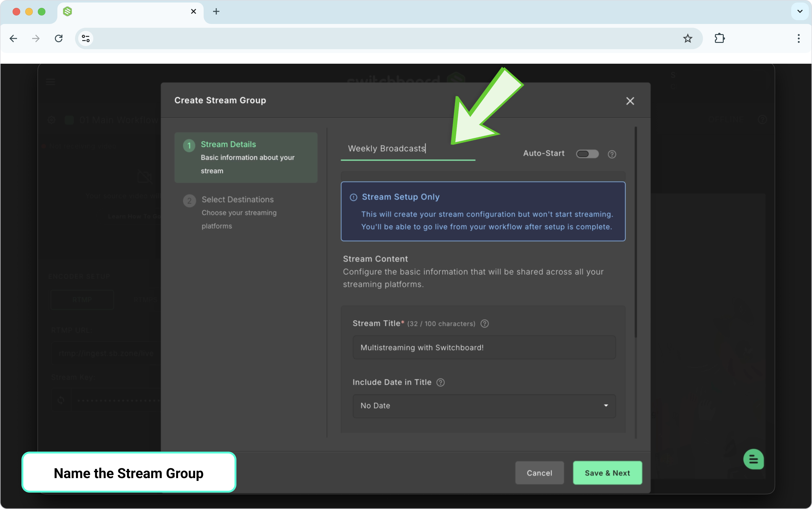Click the workflow settings gear behind dialog
This screenshot has width=812, height=509.
[x=51, y=120]
